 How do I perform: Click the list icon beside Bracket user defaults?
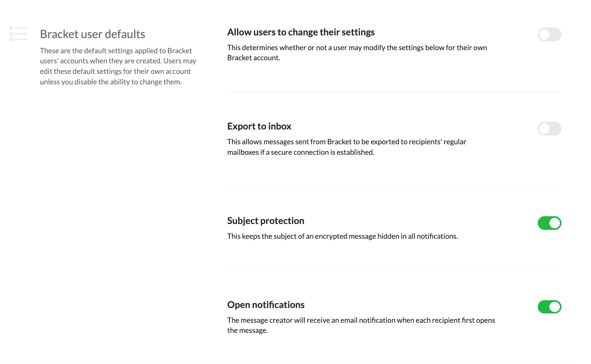[x=18, y=34]
